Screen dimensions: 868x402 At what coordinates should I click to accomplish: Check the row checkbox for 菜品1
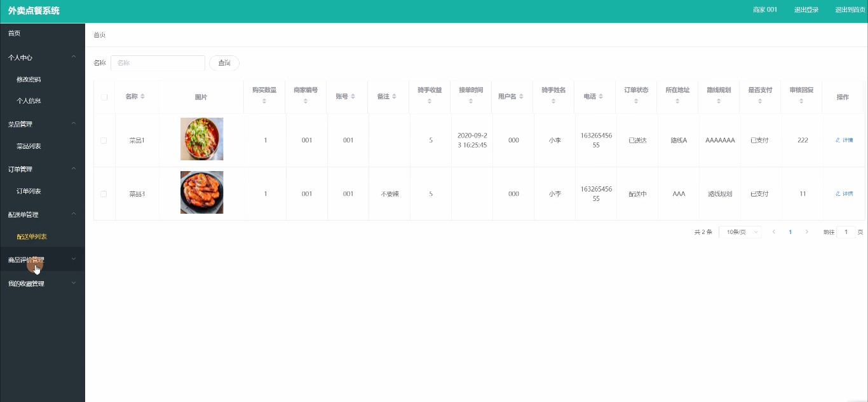point(104,141)
